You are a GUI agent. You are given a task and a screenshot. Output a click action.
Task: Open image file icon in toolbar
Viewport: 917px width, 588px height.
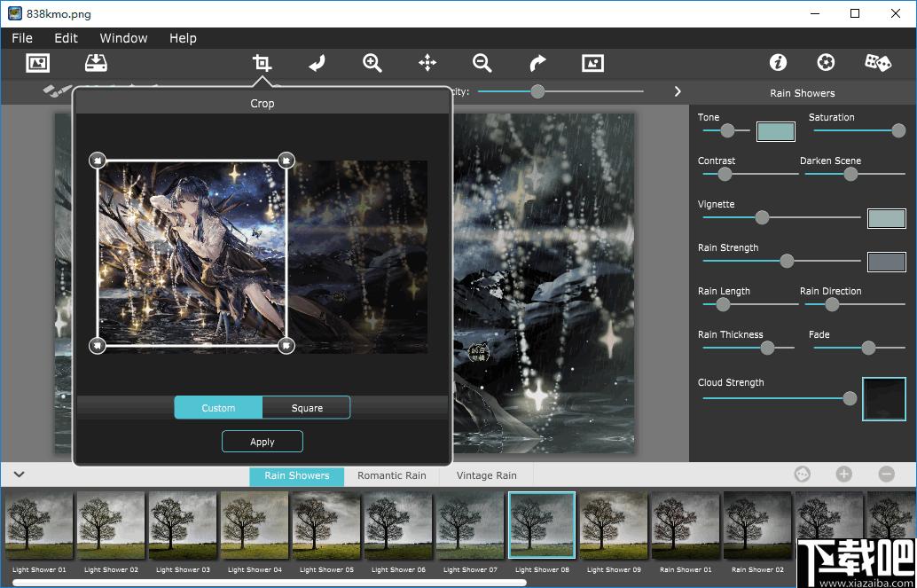[38, 63]
